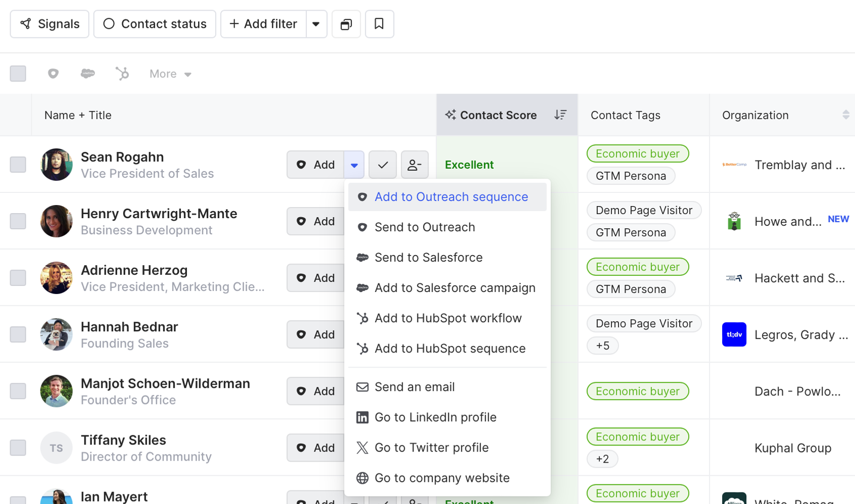Select the Manjot Schoen-Wilderman row checkbox
This screenshot has width=855, height=504.
pos(18,391)
